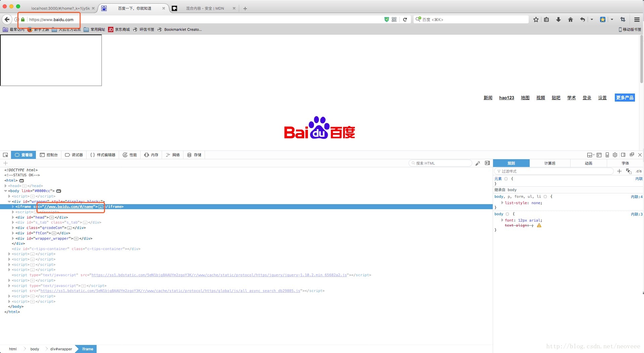This screenshot has width=644, height=353.
Task: Go back with the browser back arrow
Action: [7, 19]
